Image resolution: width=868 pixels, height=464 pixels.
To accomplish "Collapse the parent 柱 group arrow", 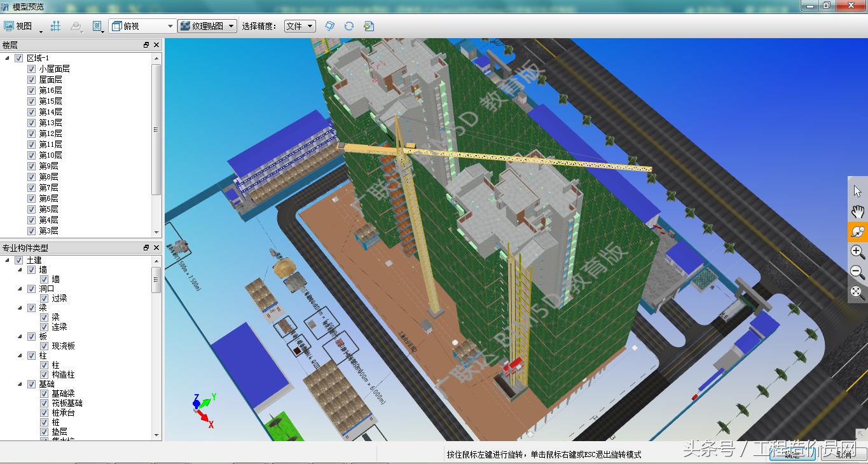I will click(x=20, y=355).
